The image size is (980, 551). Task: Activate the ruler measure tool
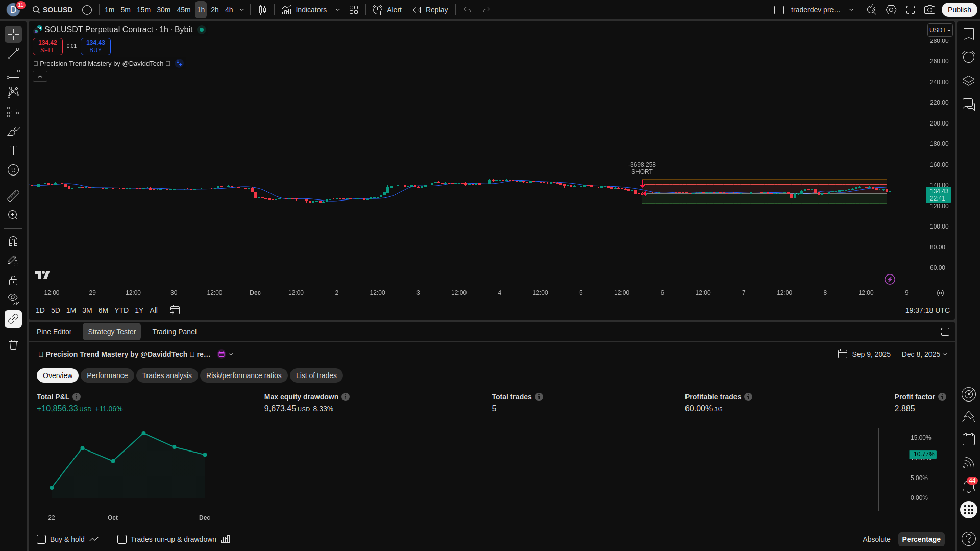[13, 195]
